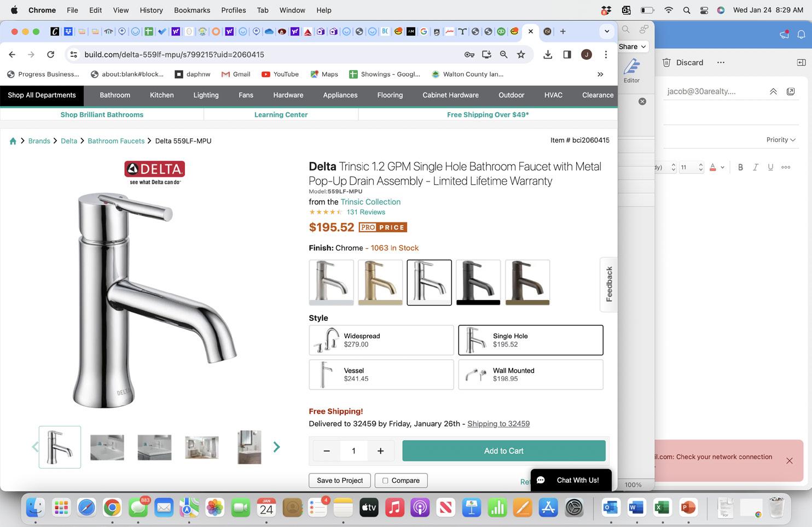Open the Trinsic Collection link

(x=370, y=202)
